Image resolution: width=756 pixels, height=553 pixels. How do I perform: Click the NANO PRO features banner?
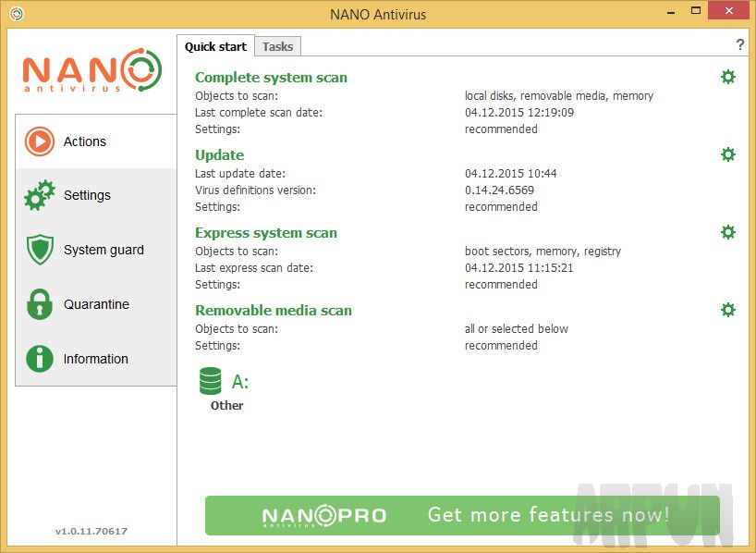(x=461, y=515)
